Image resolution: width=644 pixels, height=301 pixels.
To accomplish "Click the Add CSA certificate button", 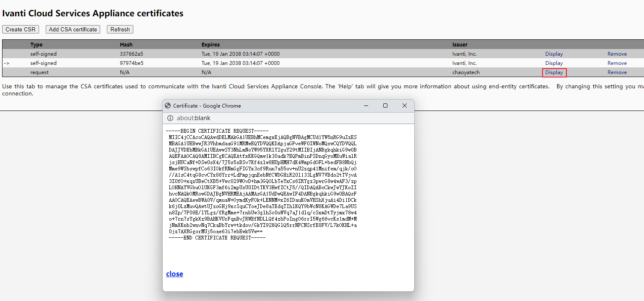I will point(73,29).
